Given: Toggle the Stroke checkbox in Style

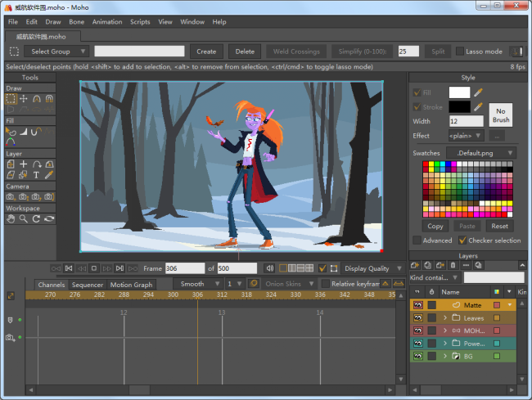Looking at the screenshot, I should 417,107.
